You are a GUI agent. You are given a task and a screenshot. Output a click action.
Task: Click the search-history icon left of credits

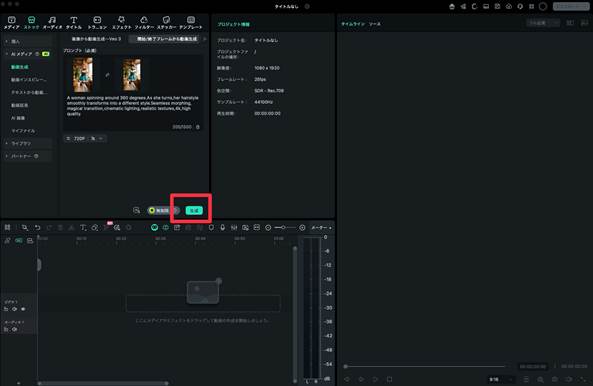tap(137, 211)
